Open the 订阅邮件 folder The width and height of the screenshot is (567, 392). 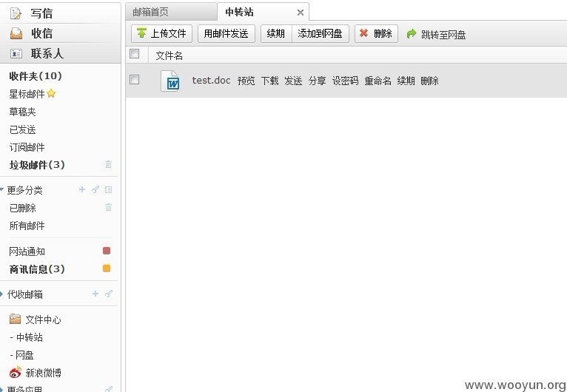tap(27, 147)
